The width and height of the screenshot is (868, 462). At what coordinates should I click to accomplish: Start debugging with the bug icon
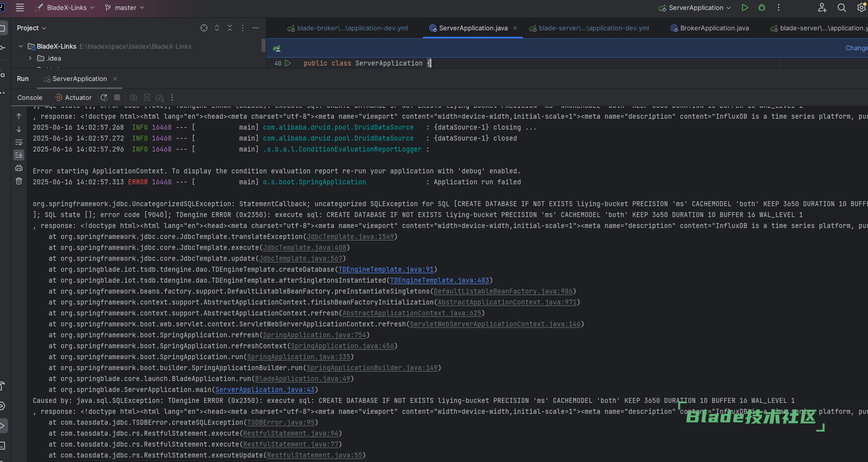click(762, 7)
